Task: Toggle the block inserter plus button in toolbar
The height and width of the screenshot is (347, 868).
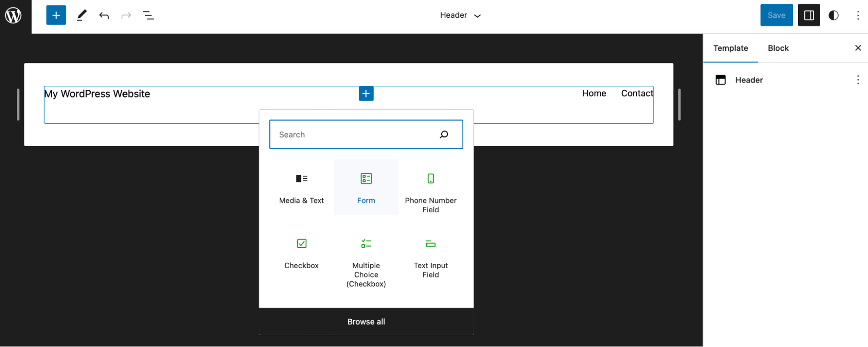Action: [56, 16]
